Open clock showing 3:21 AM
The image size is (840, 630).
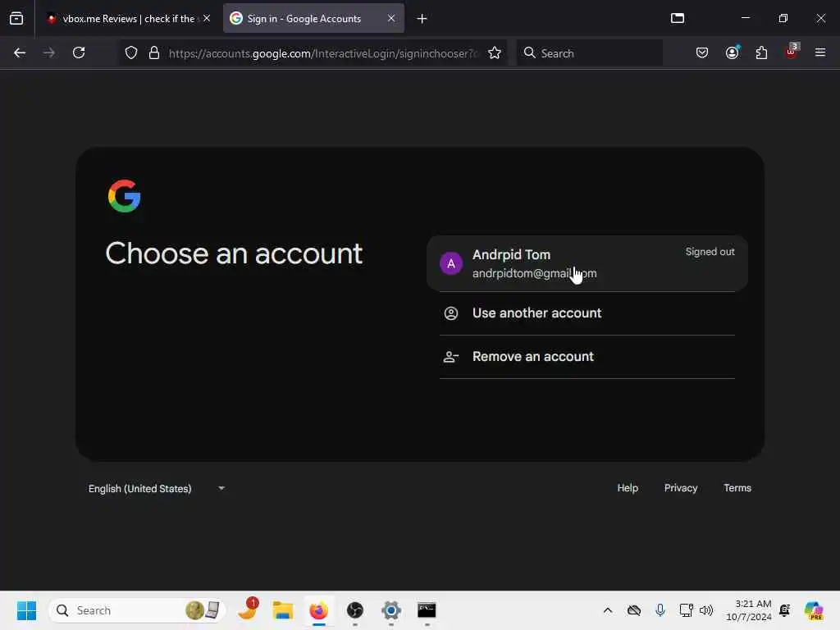point(748,610)
